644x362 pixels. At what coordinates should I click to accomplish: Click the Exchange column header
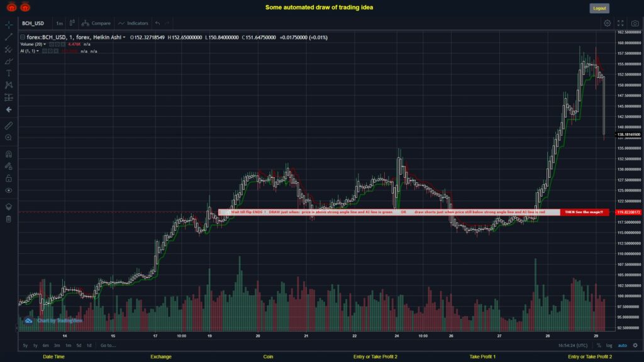pyautogui.click(x=160, y=357)
